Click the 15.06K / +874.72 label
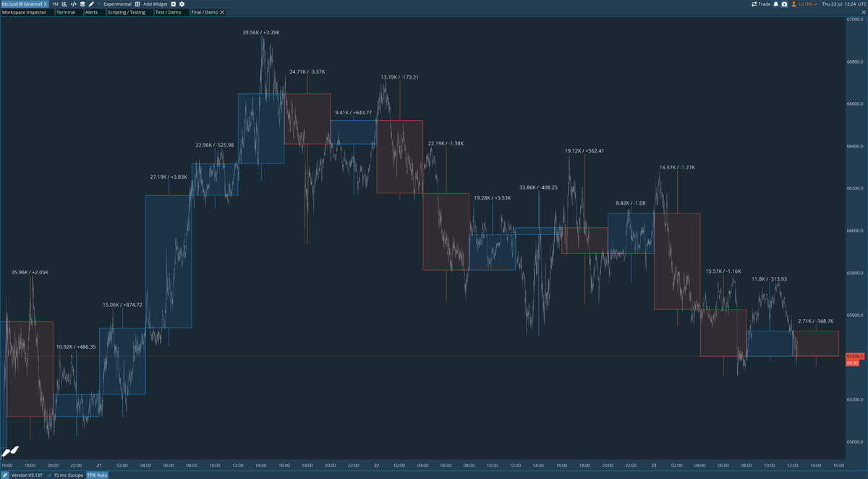 click(122, 305)
